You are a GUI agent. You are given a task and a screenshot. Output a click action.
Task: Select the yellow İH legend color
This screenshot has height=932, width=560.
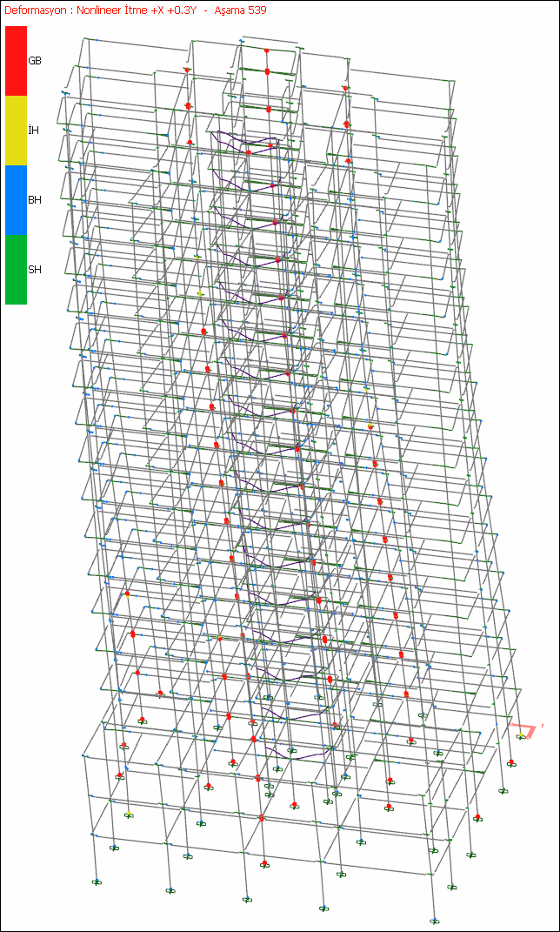tap(16, 131)
